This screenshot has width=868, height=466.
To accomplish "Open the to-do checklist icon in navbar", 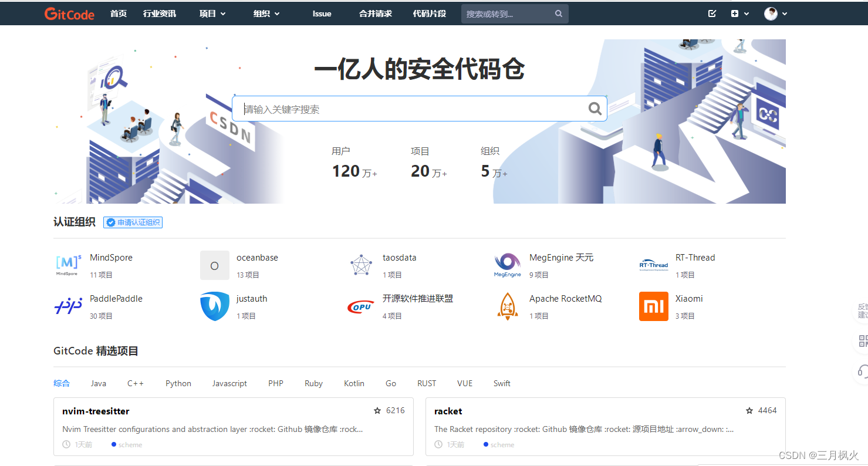I will tap(712, 13).
